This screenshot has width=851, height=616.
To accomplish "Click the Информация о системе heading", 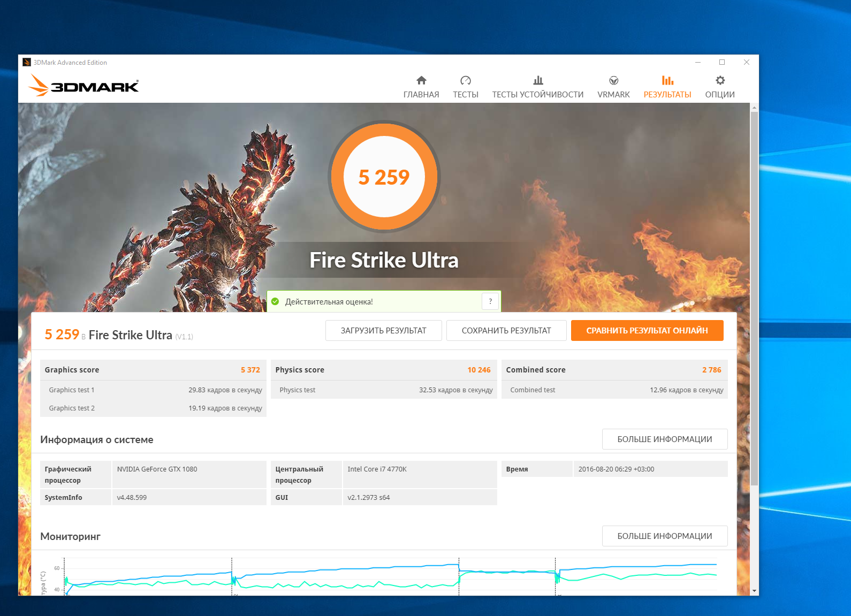I will 97,439.
